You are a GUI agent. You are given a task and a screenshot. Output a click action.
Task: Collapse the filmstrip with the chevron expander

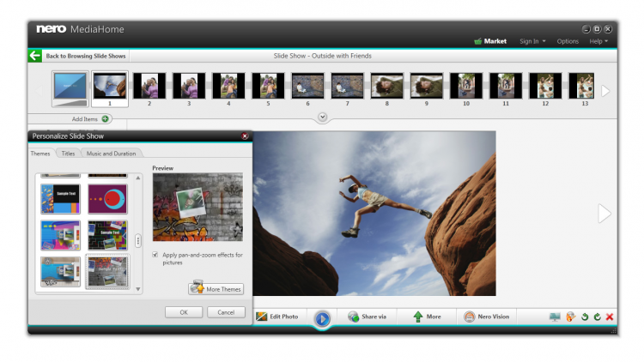(322, 118)
